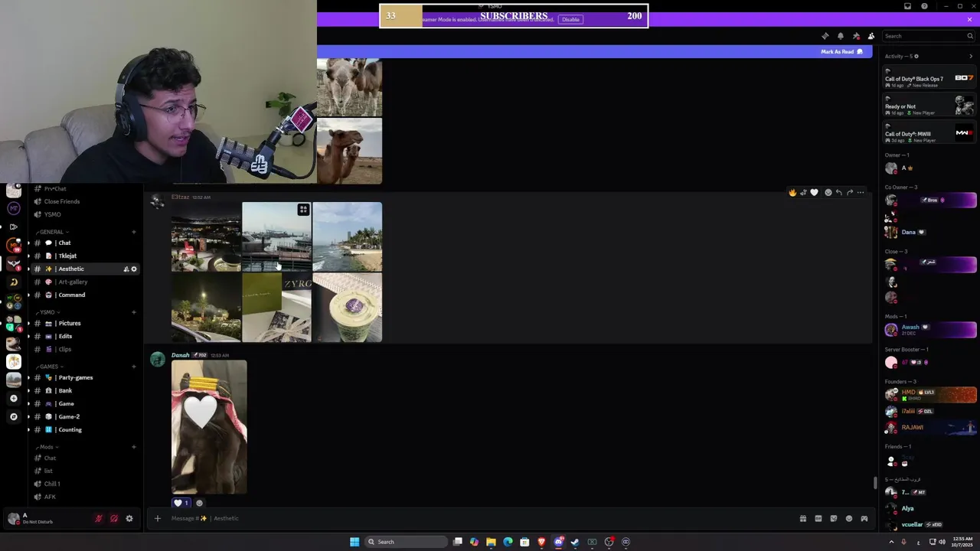Forward the E3tzaz message

[850, 193]
